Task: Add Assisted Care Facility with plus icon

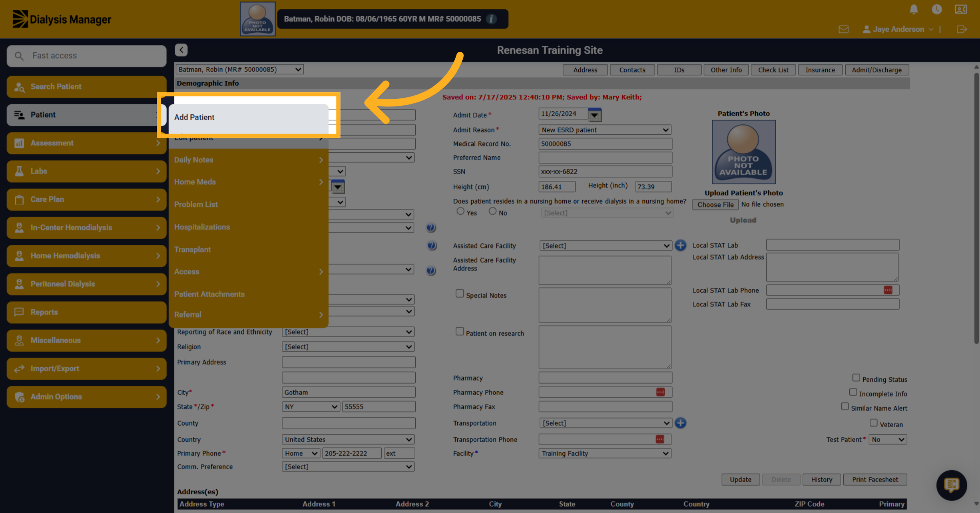Action: [x=680, y=245]
